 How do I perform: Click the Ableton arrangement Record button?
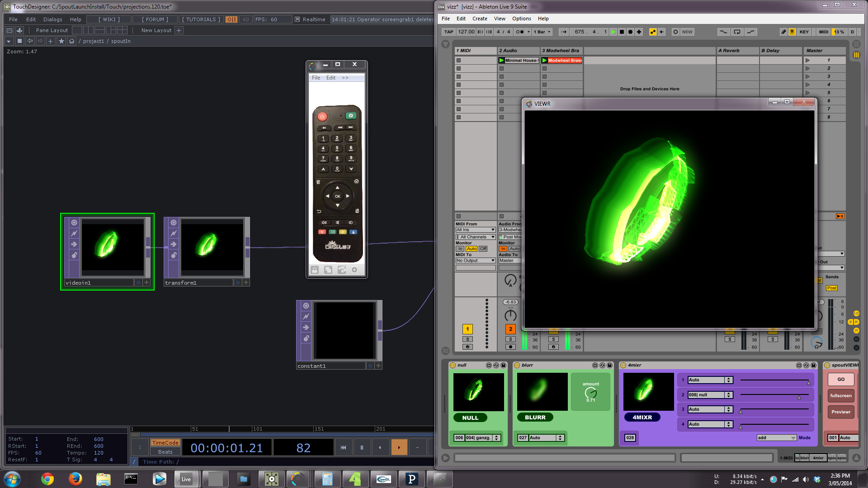(x=630, y=32)
